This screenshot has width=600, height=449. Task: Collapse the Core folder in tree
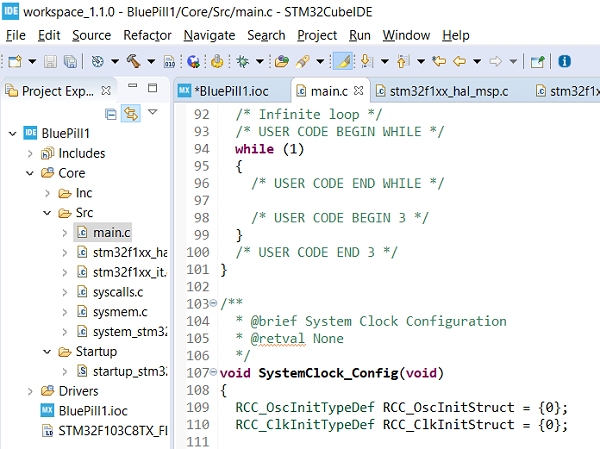pyautogui.click(x=31, y=173)
